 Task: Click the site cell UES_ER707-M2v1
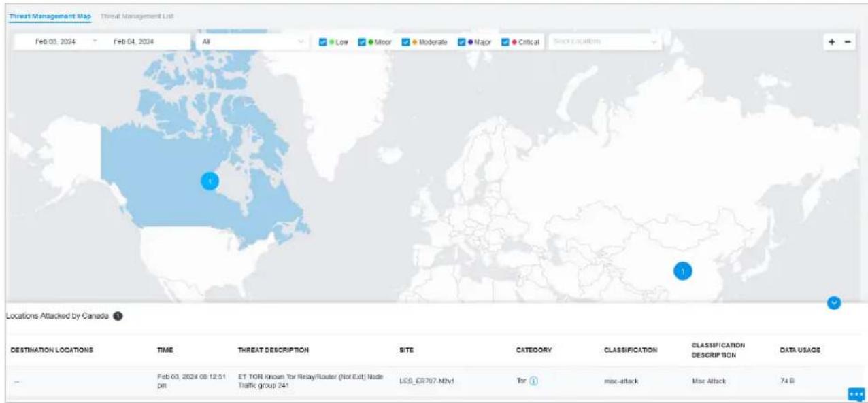(427, 381)
